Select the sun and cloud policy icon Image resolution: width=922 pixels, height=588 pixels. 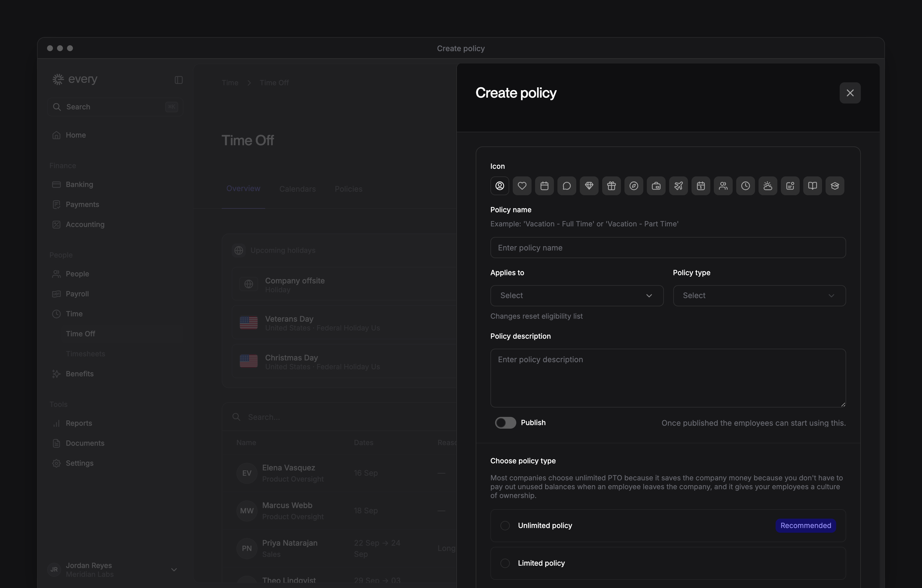click(x=768, y=186)
